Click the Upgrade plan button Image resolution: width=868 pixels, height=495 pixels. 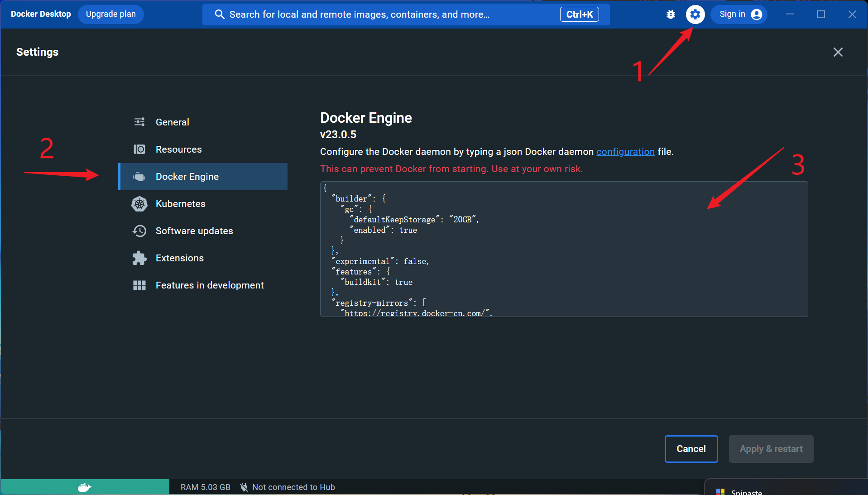tap(111, 14)
